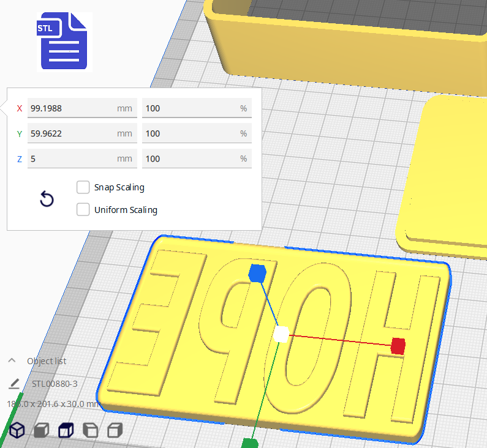Click the X size field showing 99.1988 mm
Viewport: 487px width, 448px height.
coord(74,108)
